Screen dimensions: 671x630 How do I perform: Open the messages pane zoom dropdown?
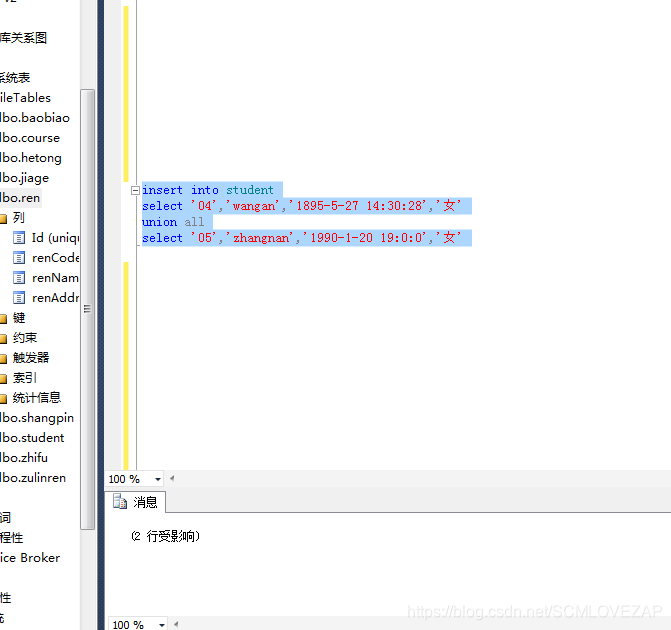162,625
